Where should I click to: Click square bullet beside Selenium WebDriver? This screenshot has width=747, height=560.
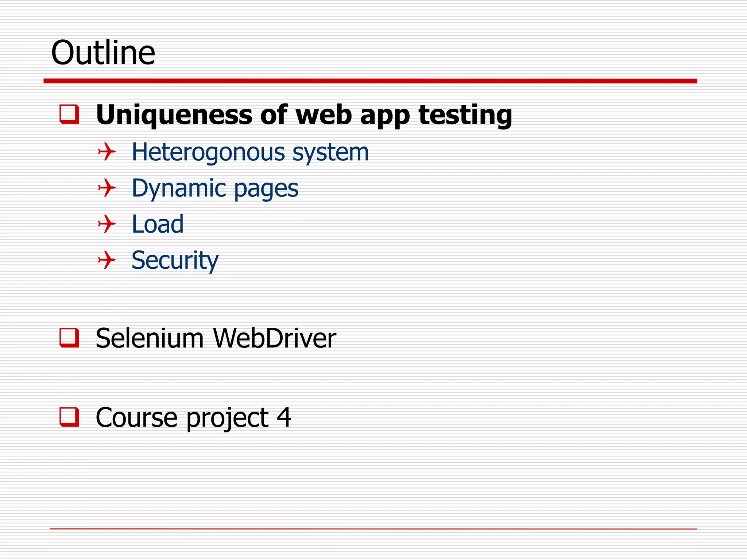pos(69,338)
